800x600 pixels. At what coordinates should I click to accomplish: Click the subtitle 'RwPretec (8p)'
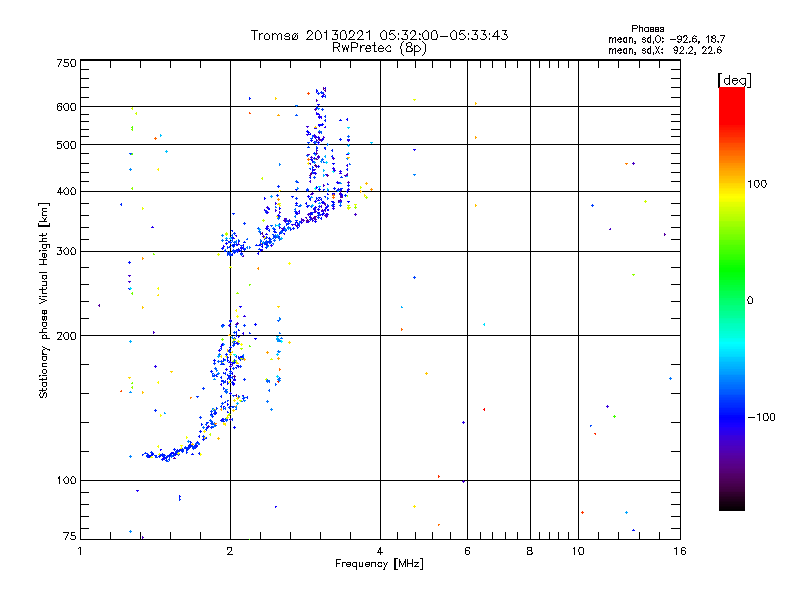(x=379, y=48)
